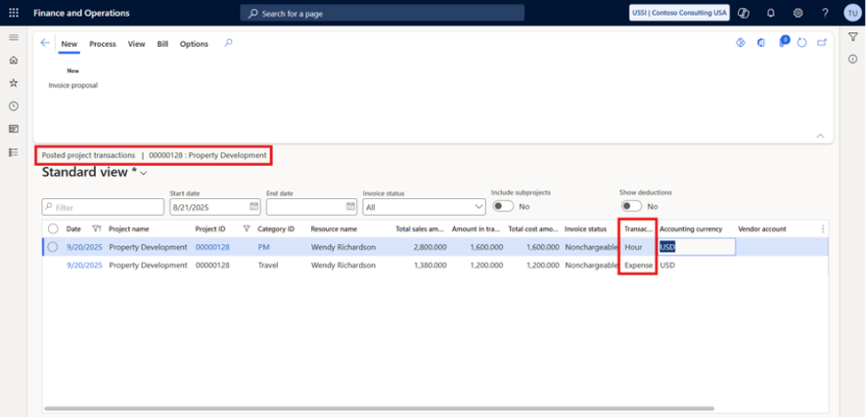
Task: Click the Search for a page box
Action: 382,13
